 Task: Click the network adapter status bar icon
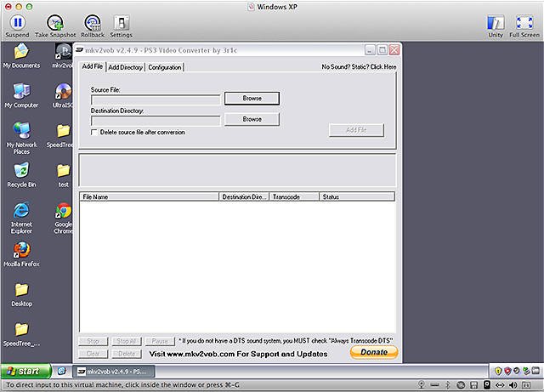[x=500, y=384]
